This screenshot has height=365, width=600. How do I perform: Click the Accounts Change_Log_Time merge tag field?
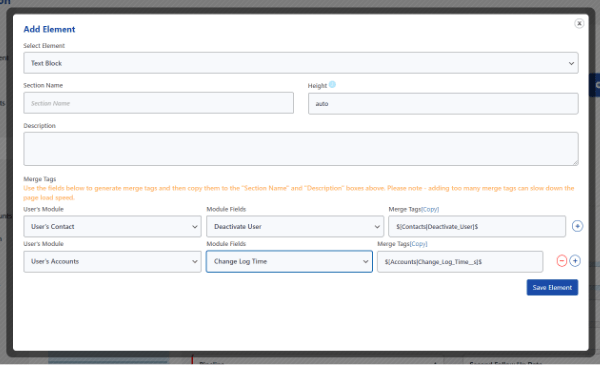pos(460,262)
